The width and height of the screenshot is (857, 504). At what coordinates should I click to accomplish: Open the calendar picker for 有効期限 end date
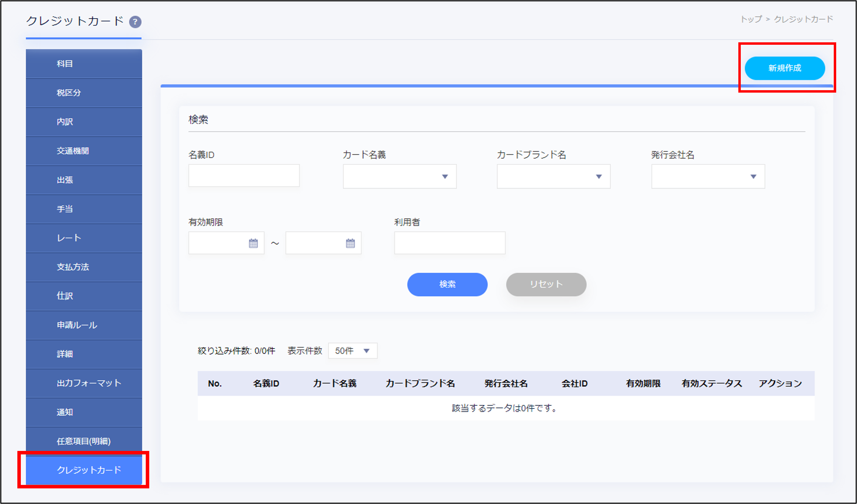point(350,243)
